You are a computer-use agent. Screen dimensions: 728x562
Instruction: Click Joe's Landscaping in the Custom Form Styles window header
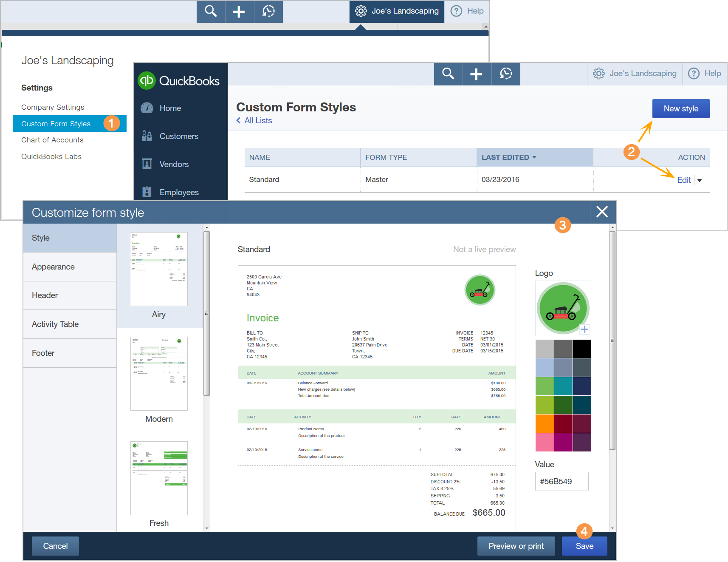pos(643,74)
